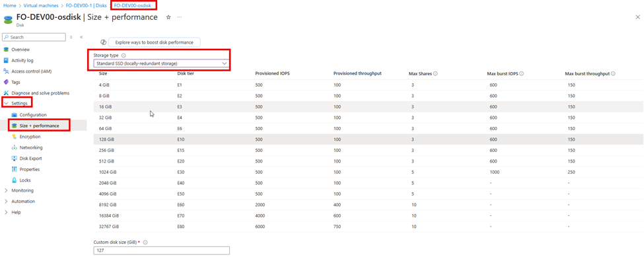Select the 256 GiB size row
Screen dimensions: 644x257
pyautogui.click(x=369, y=150)
